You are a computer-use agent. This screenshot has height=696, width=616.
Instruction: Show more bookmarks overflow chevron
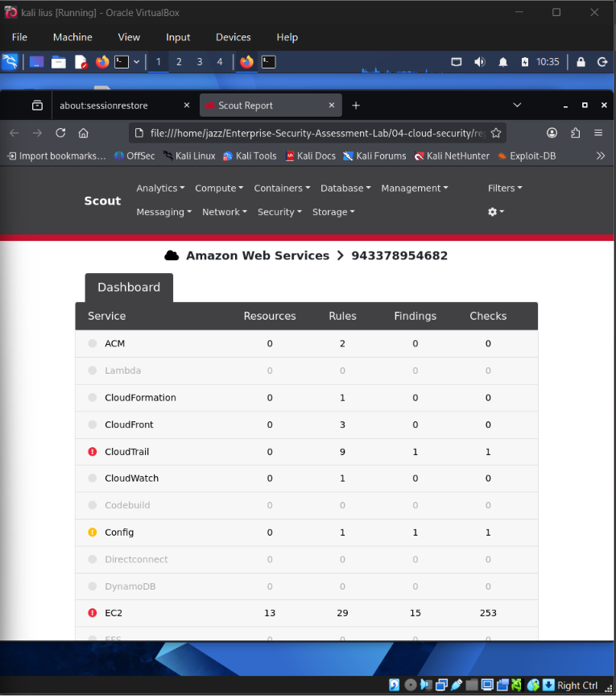click(601, 155)
